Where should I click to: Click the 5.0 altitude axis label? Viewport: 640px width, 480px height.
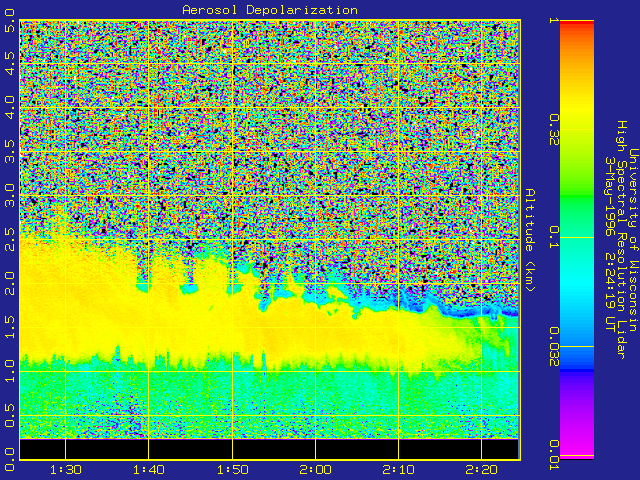(9, 20)
